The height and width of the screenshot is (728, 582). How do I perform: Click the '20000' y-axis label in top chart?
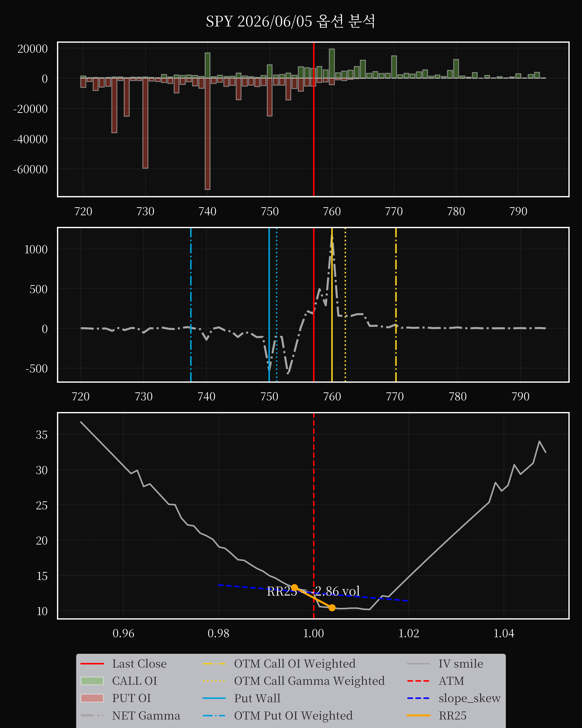click(x=33, y=49)
